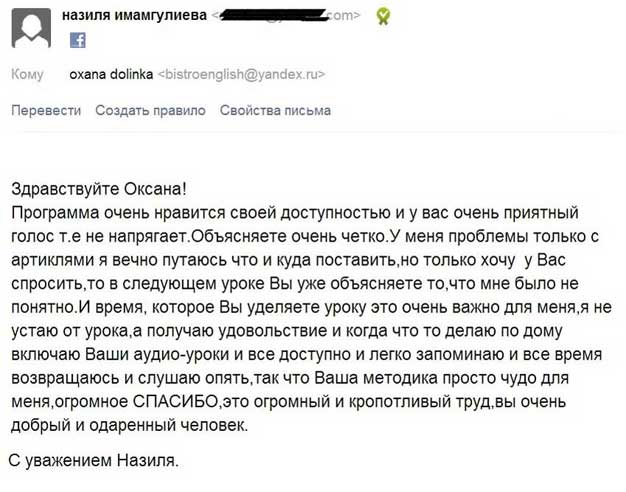Screen dimensions: 626x492
Task: Click the phrase "одаренный человек"
Action: pyautogui.click(x=168, y=425)
